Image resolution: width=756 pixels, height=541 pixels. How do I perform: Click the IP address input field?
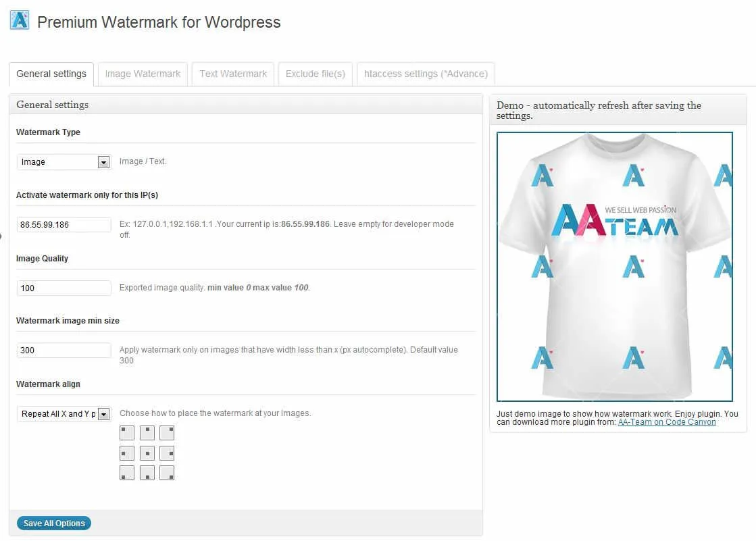tap(64, 225)
